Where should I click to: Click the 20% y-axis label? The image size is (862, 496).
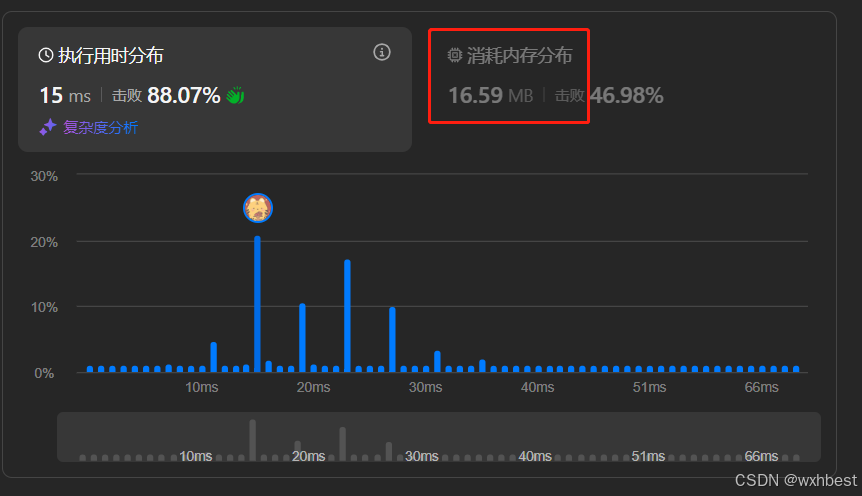click(44, 243)
